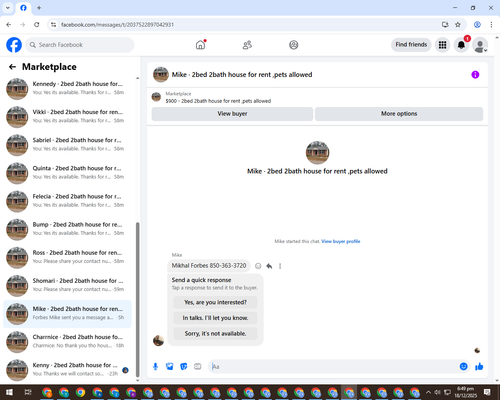
Task: Open the Friends icon in the top navigation
Action: tap(247, 45)
